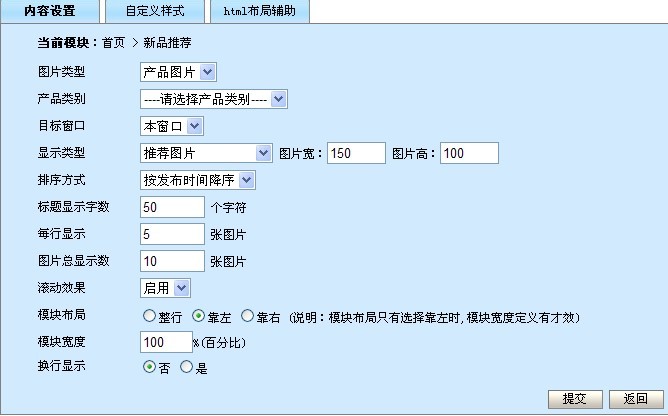Choose the 靠左 layout radio button
Viewport: 668px width, 416px height.
coord(198,316)
